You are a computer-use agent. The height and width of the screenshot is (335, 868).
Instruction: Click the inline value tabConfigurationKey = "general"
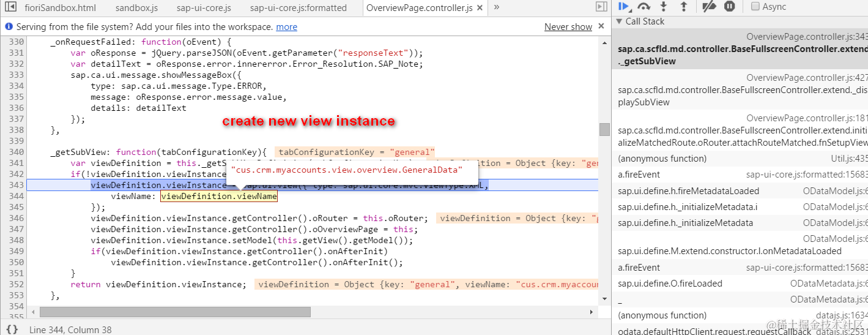[355, 152]
